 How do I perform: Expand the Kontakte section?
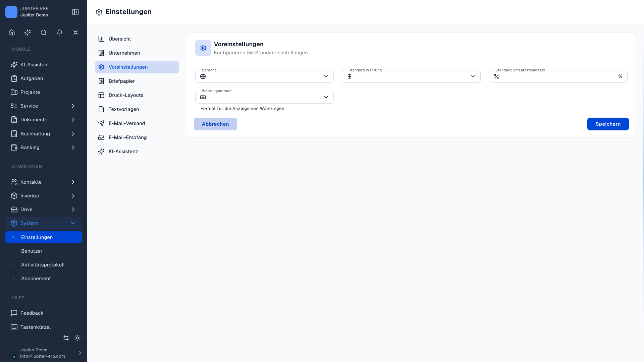44,182
